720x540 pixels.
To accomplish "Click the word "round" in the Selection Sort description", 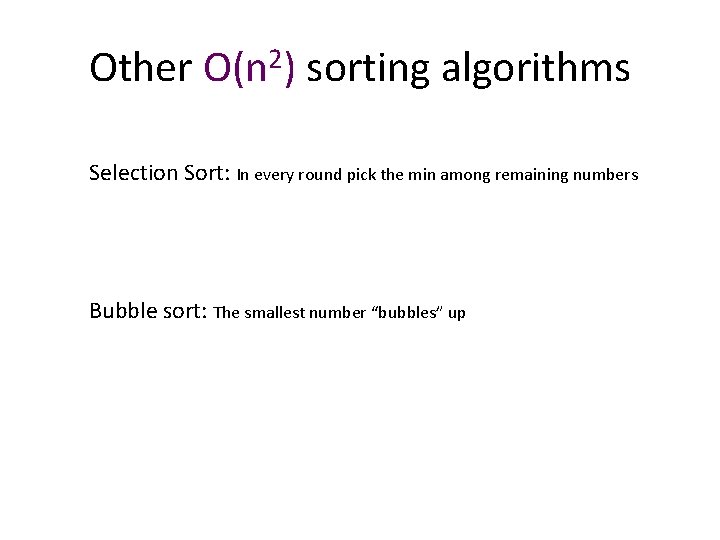I will tap(321, 175).
